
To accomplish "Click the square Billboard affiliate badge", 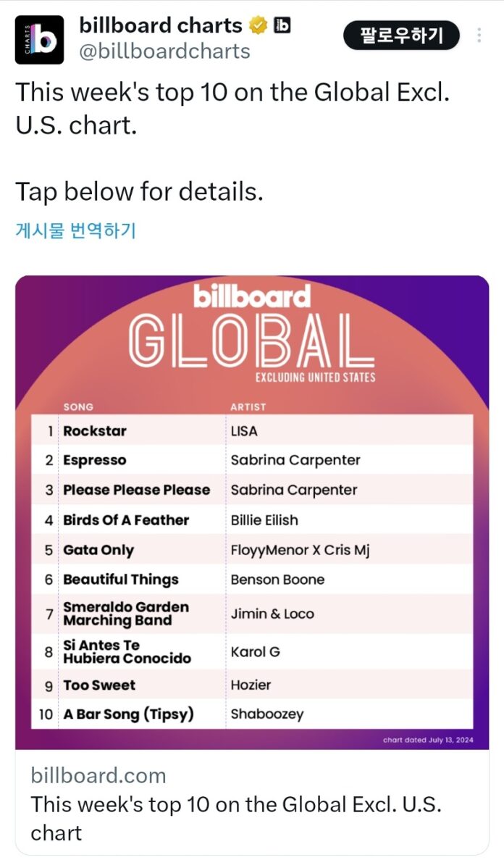I will (x=282, y=26).
